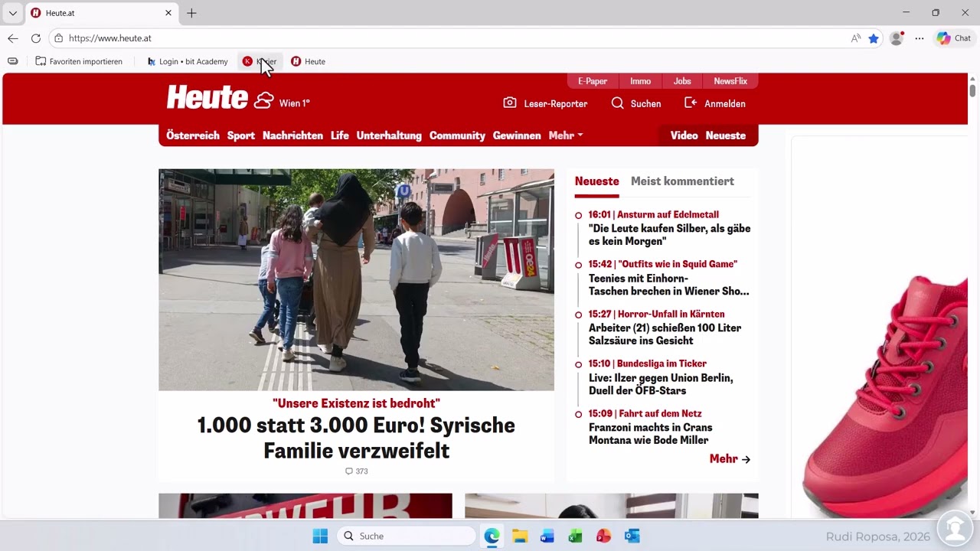Viewport: 980px width, 551px height.
Task: Open the Video section
Action: (x=684, y=135)
